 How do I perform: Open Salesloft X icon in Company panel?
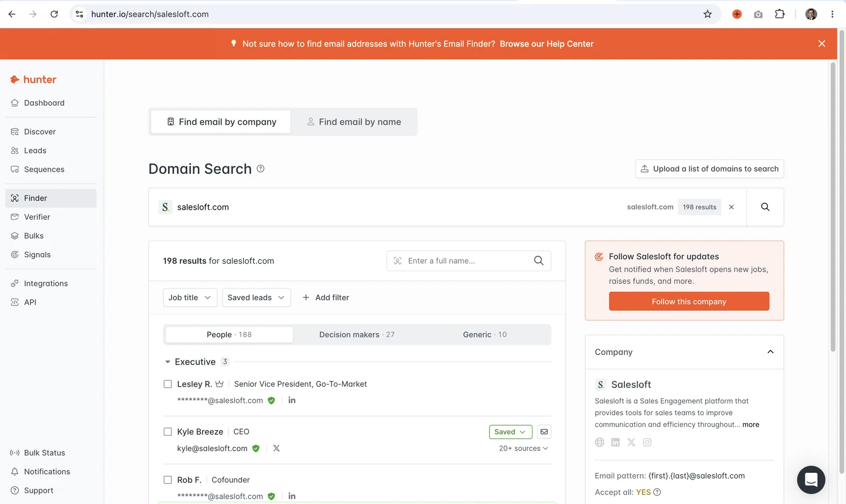[x=631, y=442]
